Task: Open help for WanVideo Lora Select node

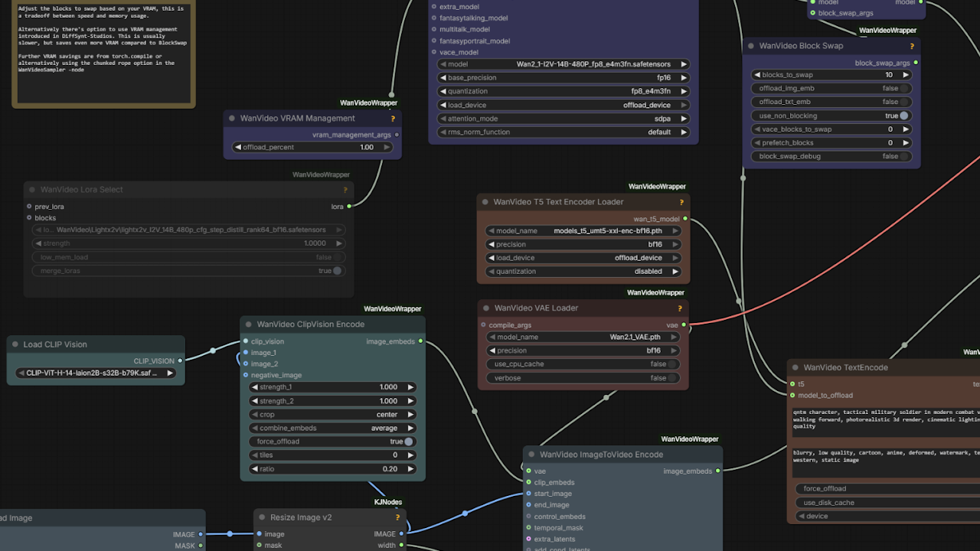Action: pos(345,190)
